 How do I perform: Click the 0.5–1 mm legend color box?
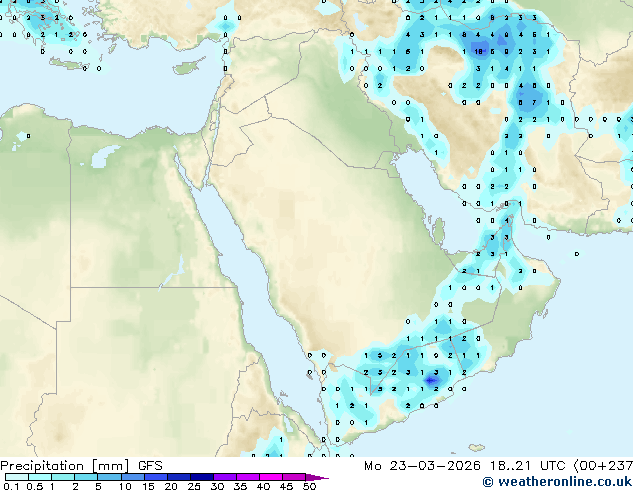40,477
